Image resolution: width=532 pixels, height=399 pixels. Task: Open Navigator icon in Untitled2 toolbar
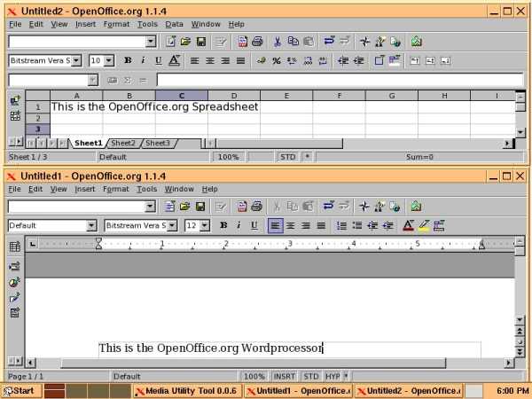(x=364, y=42)
